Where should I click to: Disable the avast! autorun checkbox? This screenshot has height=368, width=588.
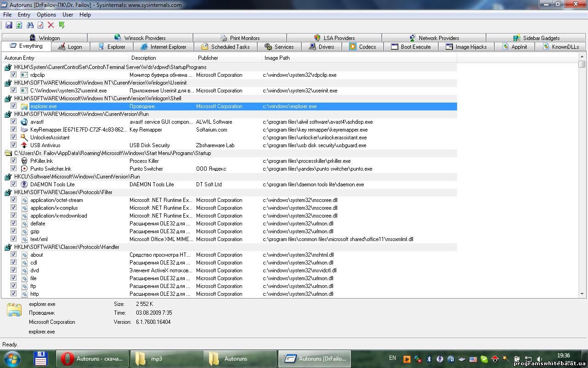(x=13, y=121)
